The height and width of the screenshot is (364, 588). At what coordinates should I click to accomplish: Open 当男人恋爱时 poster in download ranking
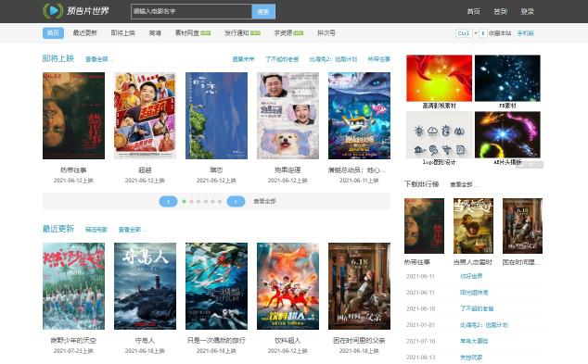coord(473,226)
